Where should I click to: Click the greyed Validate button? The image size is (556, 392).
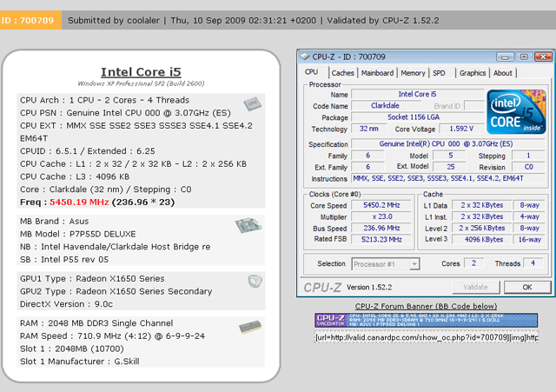(476, 287)
